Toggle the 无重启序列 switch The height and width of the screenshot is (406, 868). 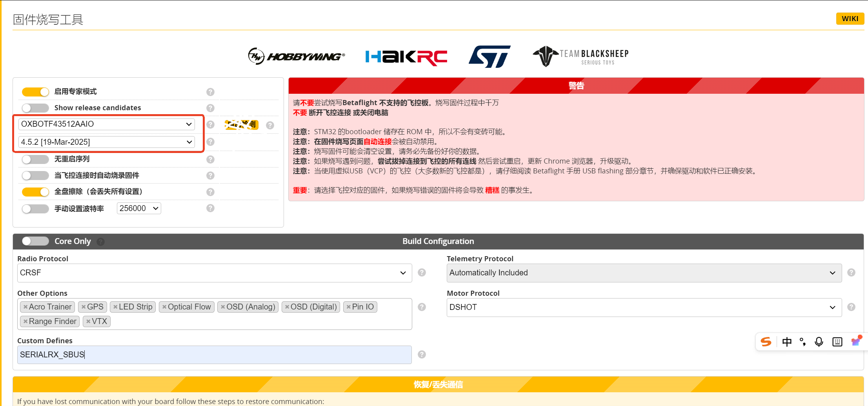tap(35, 159)
